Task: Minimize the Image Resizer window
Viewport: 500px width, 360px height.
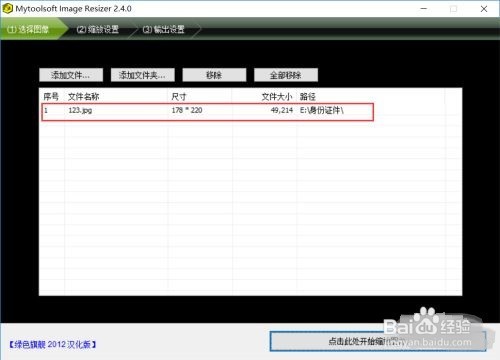Action: point(424,9)
